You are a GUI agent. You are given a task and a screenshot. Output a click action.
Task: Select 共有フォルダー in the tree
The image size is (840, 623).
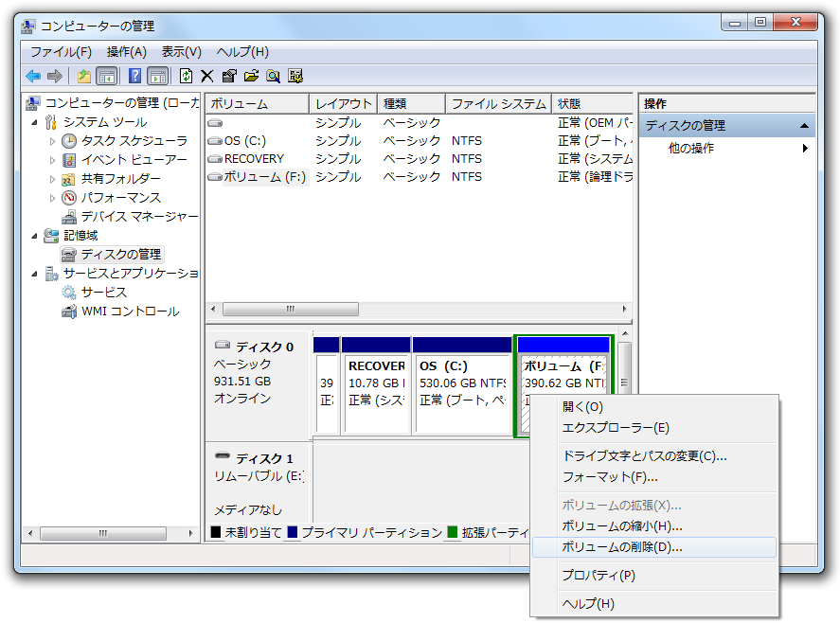coord(120,179)
